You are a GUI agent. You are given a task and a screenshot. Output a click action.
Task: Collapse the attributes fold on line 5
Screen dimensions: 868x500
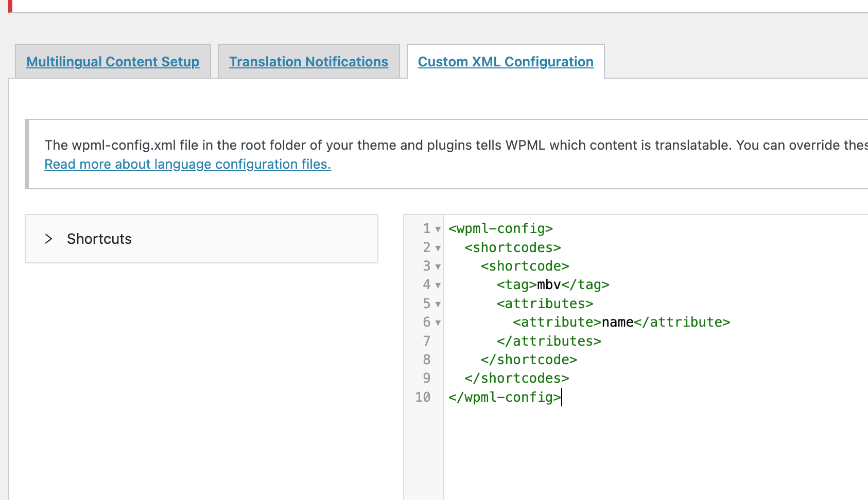point(438,304)
